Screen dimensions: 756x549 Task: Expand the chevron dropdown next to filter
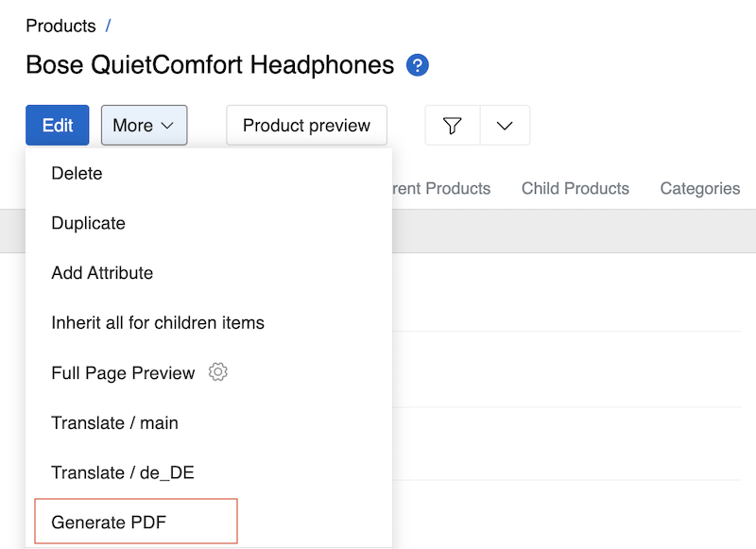pos(505,126)
